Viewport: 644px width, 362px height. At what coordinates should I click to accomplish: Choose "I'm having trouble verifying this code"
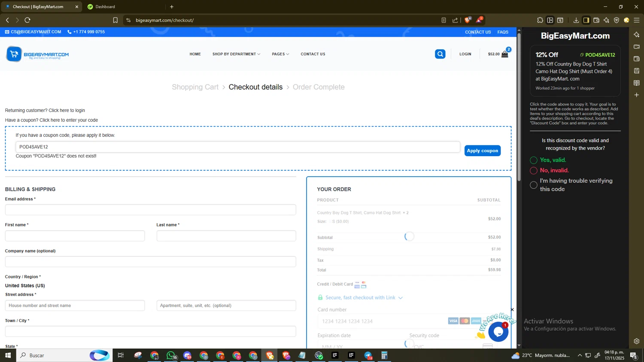[534, 185]
